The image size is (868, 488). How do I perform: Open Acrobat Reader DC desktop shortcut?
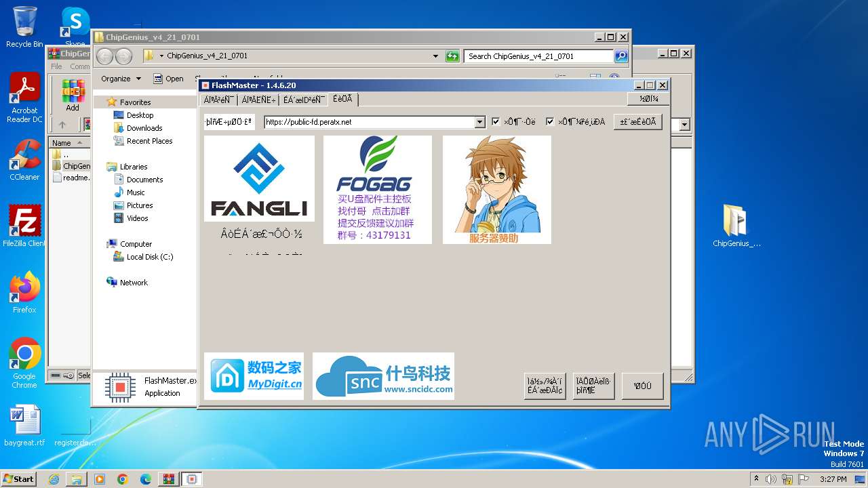(x=24, y=98)
